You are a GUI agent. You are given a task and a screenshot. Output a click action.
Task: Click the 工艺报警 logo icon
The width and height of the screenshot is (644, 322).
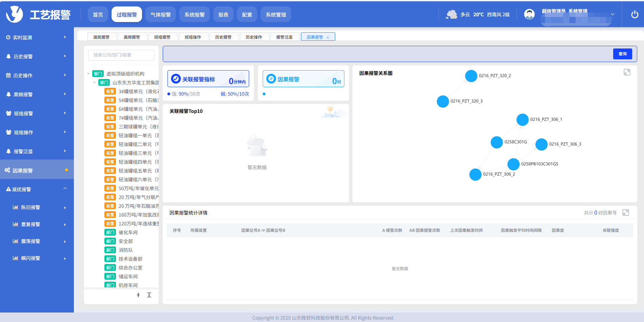pos(14,14)
